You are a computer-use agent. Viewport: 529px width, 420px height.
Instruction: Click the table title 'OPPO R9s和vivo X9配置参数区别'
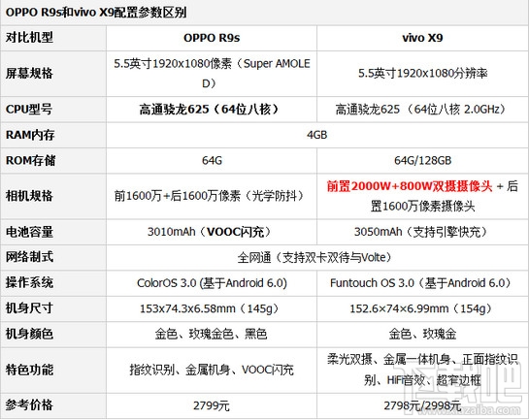[96, 13]
